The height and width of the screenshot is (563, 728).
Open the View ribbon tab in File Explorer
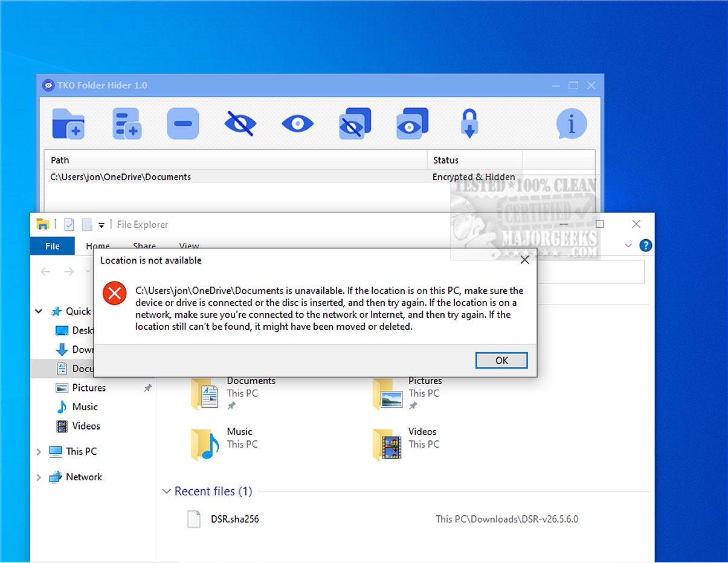(x=189, y=245)
